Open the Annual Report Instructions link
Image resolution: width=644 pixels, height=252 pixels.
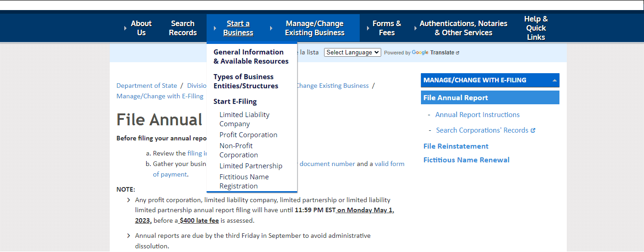(477, 115)
